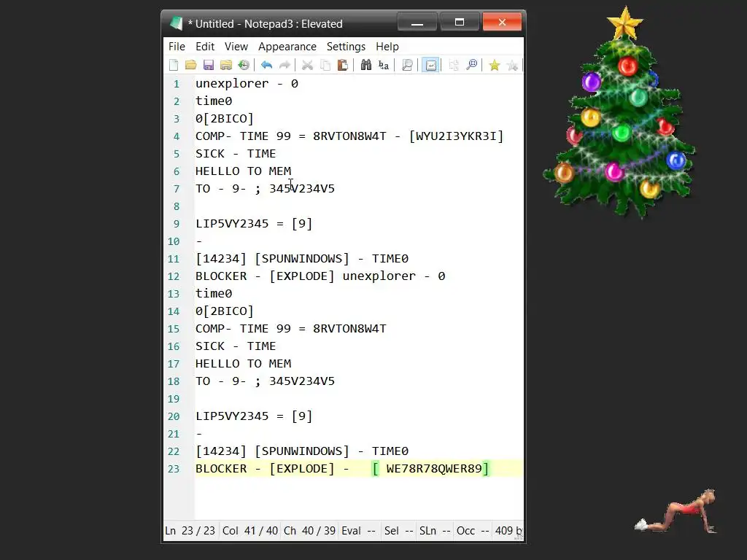
Task: Click the Notepad3 title bar app icon
Action: click(177, 23)
